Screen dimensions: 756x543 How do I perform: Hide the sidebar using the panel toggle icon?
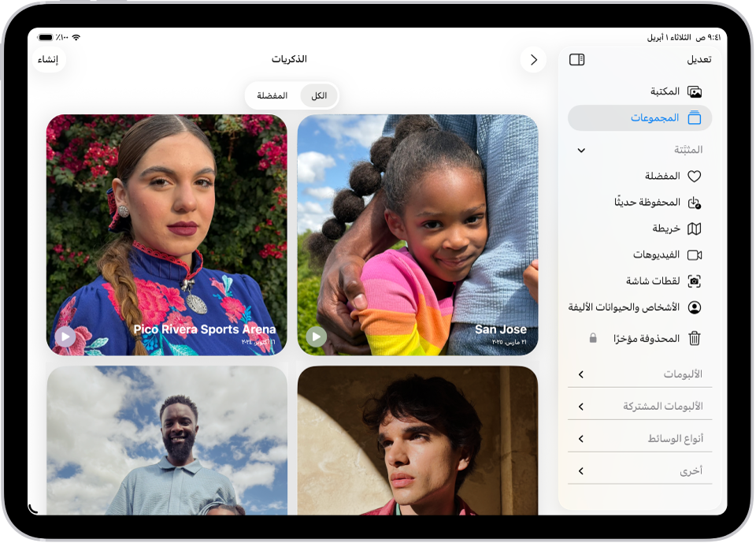coord(579,58)
